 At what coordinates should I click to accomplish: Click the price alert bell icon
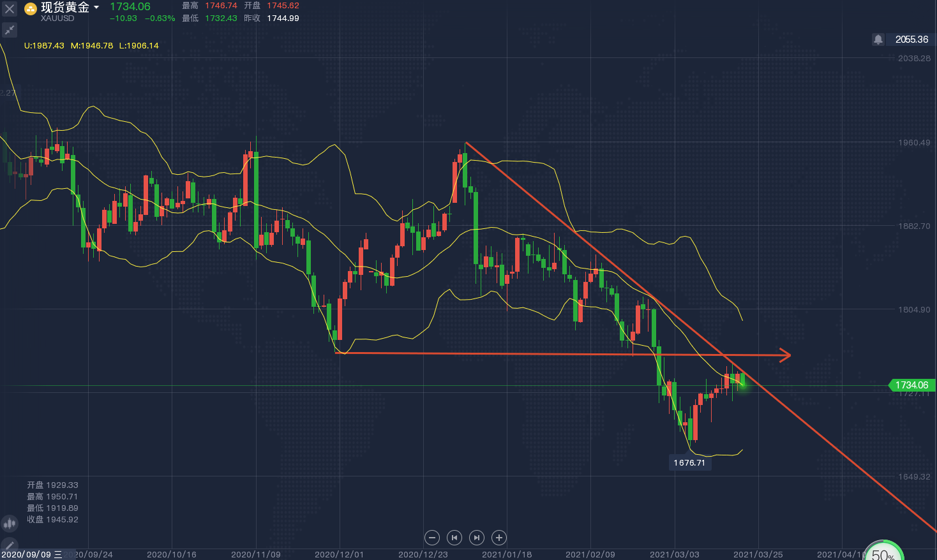tap(878, 40)
